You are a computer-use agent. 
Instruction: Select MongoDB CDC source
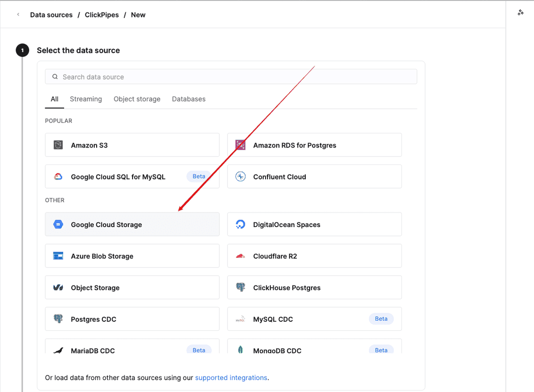(x=315, y=346)
